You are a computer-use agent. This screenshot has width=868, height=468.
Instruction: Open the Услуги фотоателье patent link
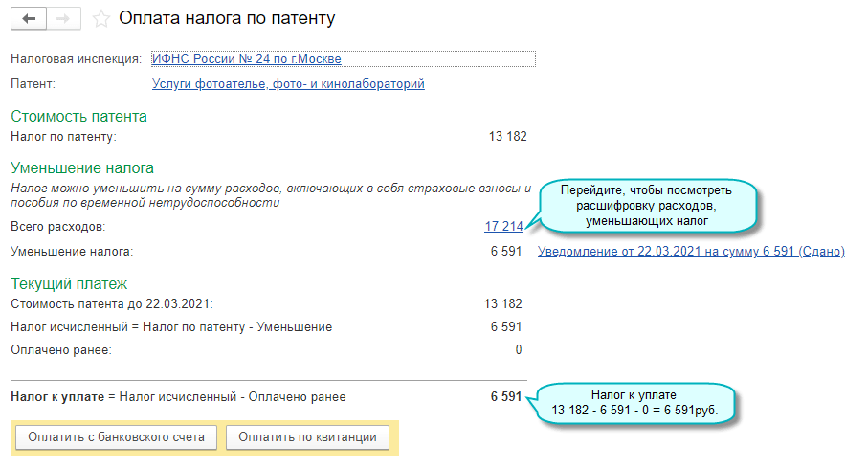click(x=288, y=83)
